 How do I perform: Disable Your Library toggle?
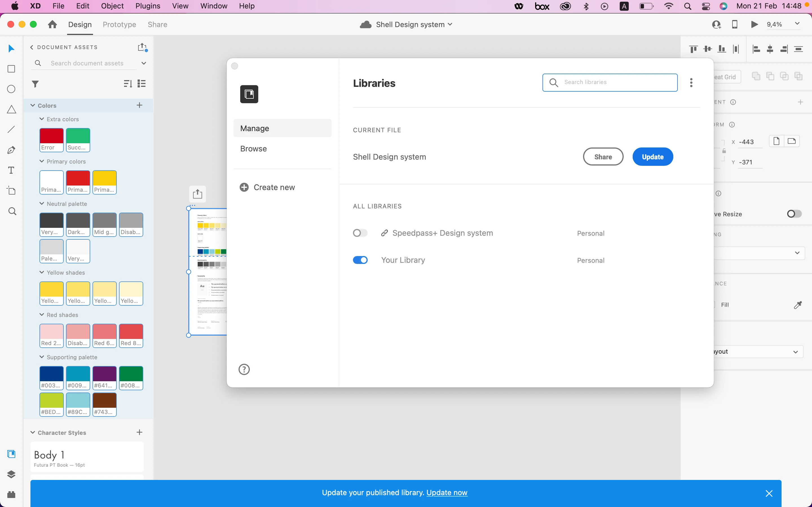(360, 260)
